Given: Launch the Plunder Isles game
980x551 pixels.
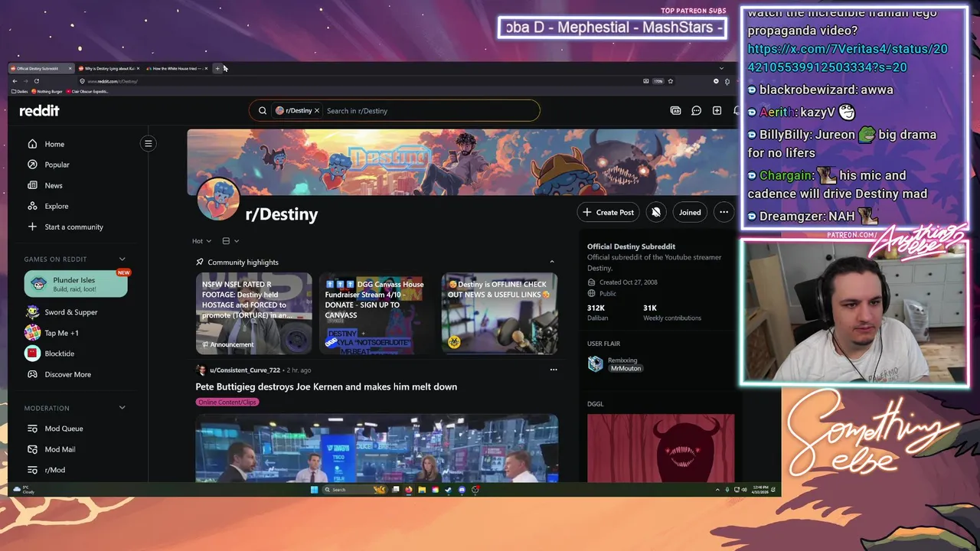Looking at the screenshot, I should (76, 284).
